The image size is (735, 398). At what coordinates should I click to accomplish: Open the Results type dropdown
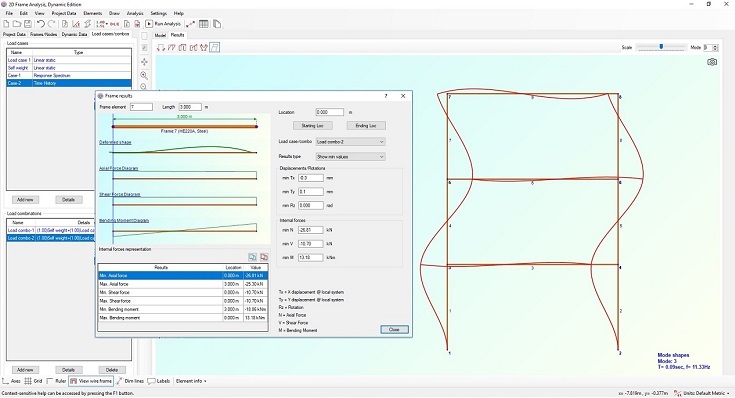350,157
